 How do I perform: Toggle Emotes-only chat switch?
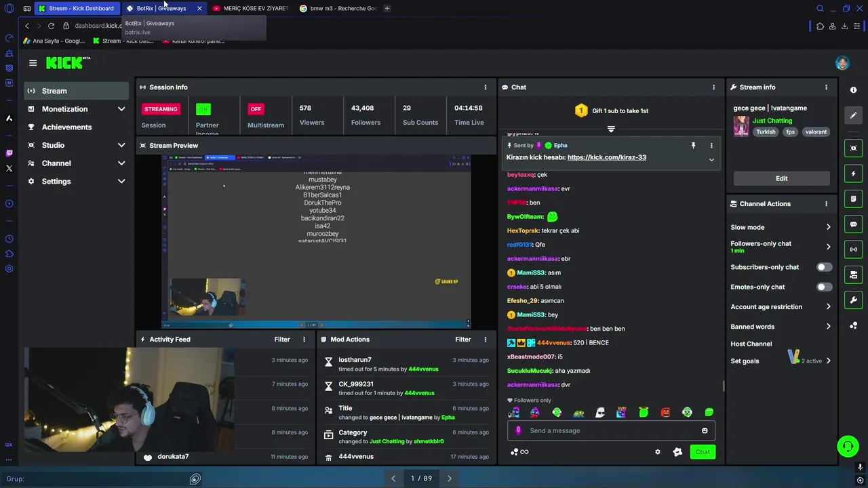pyautogui.click(x=824, y=287)
